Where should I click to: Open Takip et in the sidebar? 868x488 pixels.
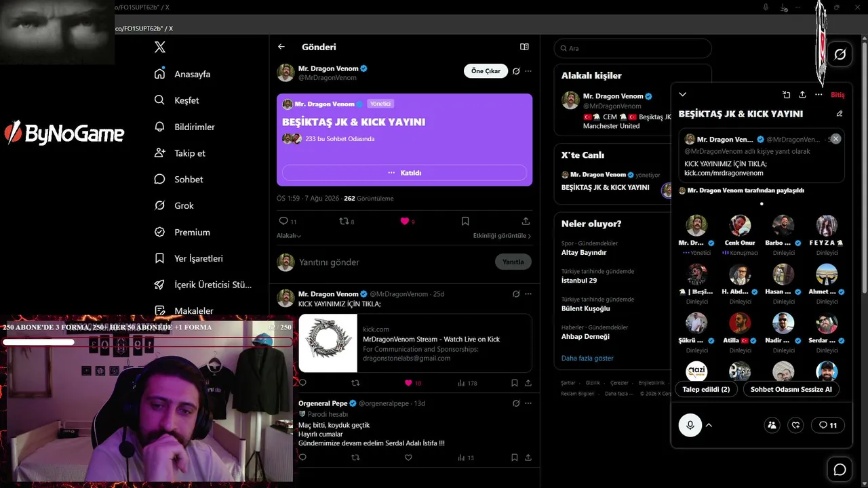click(x=180, y=153)
